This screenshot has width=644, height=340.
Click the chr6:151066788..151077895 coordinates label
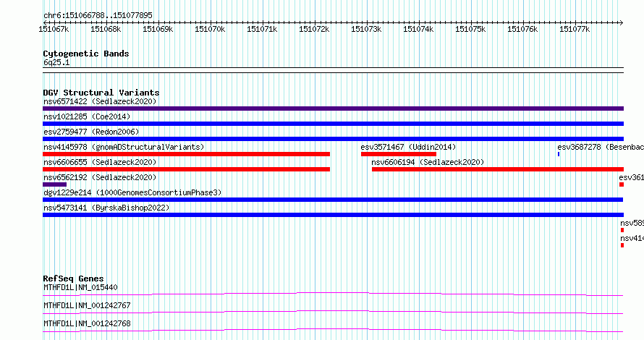pyautogui.click(x=98, y=15)
